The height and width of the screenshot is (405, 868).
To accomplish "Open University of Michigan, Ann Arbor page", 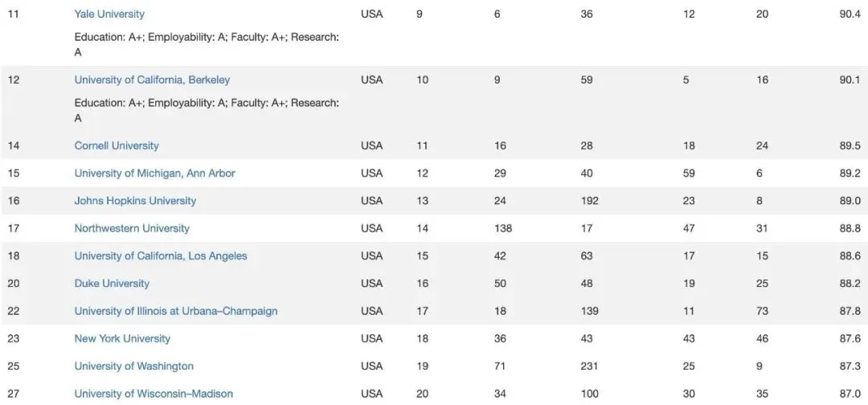I will [154, 173].
